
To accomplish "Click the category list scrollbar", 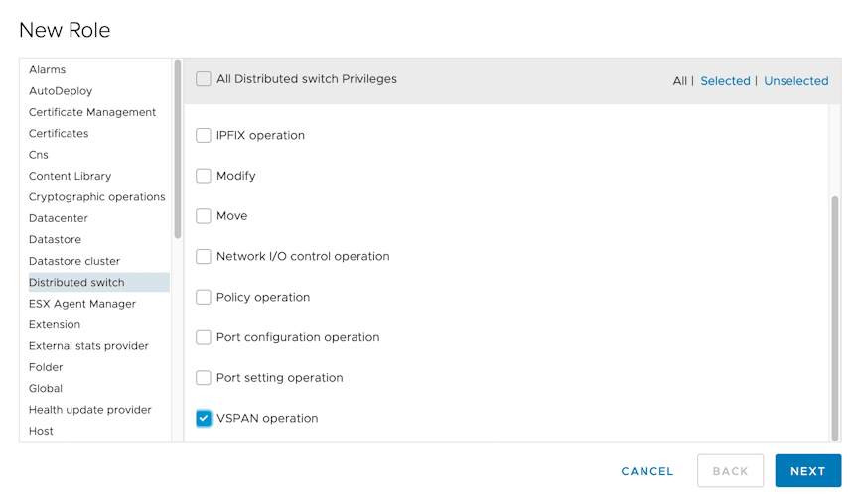I will [x=178, y=149].
